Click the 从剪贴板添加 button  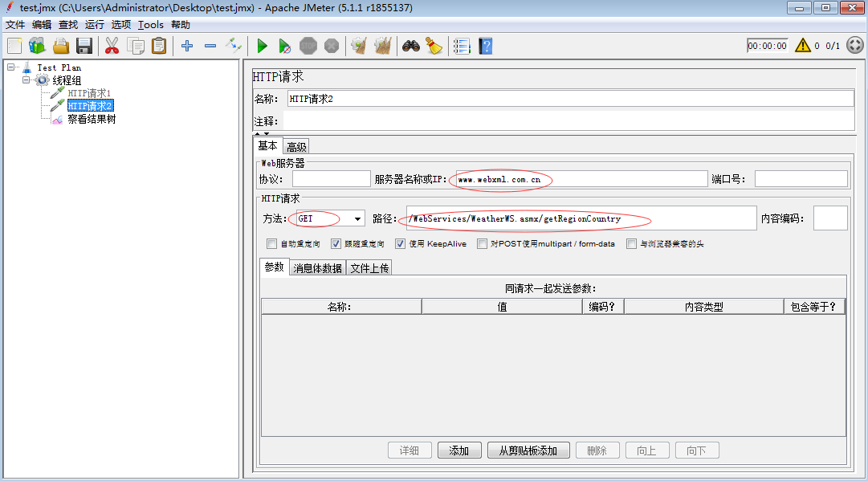[528, 450]
